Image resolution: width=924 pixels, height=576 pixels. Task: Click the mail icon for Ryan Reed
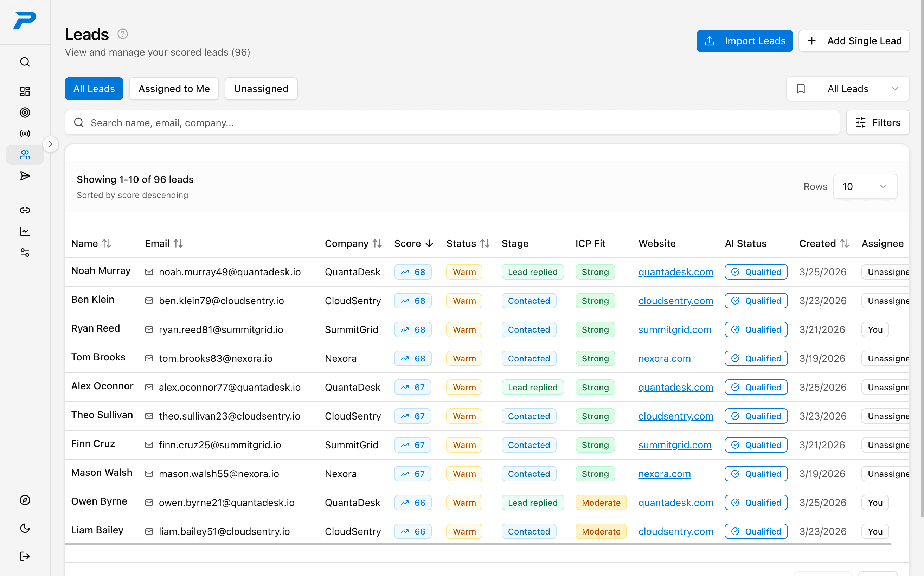pyautogui.click(x=149, y=329)
